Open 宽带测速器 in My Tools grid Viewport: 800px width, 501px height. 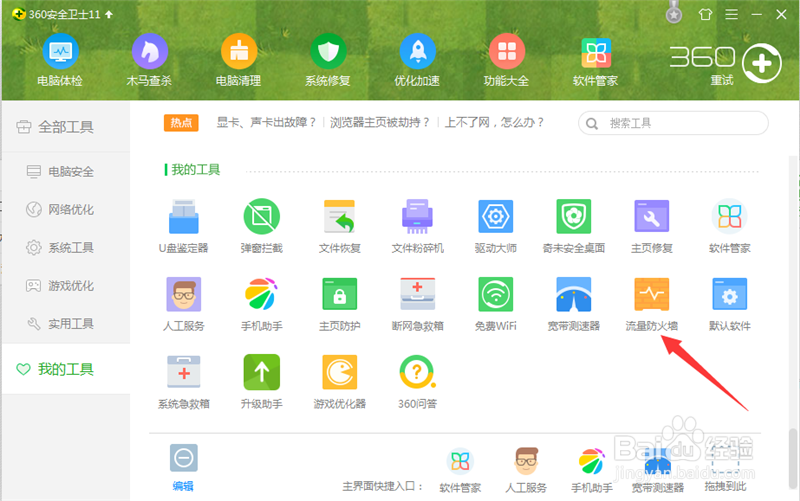click(573, 304)
